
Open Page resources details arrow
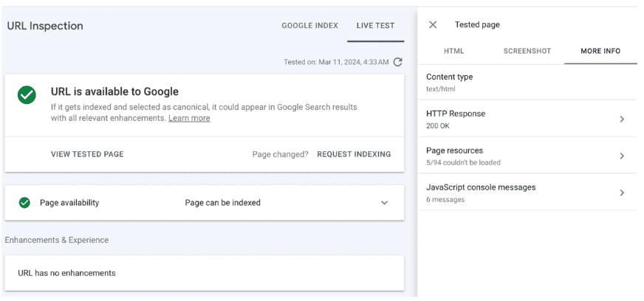click(622, 156)
